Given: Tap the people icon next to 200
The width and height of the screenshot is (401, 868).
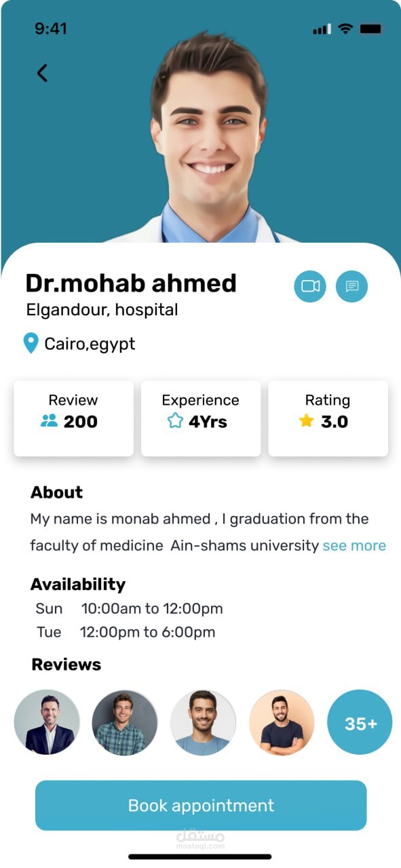Looking at the screenshot, I should [x=49, y=421].
